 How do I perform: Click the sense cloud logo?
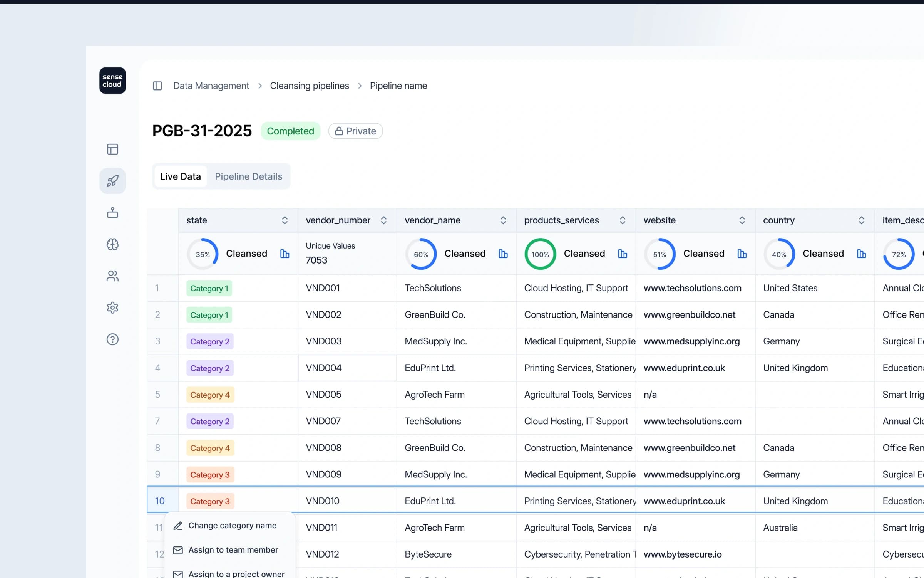coord(112,81)
